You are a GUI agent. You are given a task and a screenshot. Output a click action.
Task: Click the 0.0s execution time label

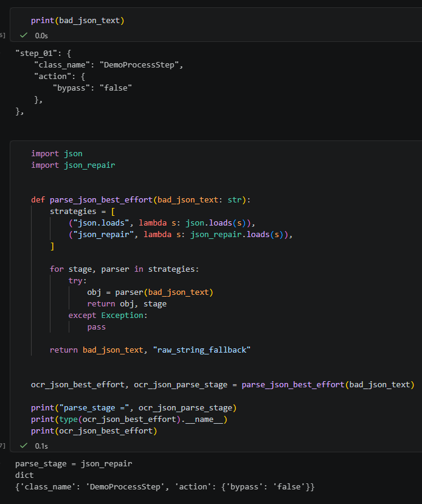pyautogui.click(x=41, y=36)
